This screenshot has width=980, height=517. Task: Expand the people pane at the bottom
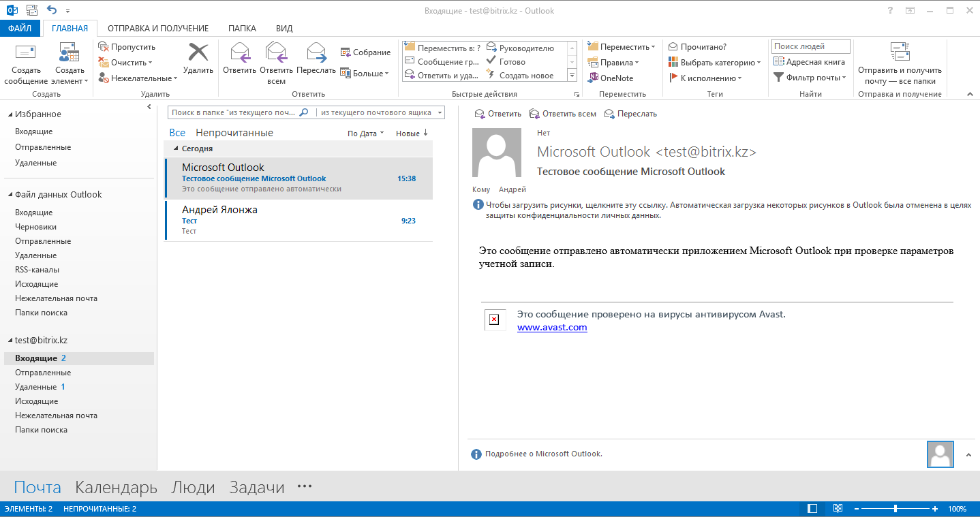(969, 454)
